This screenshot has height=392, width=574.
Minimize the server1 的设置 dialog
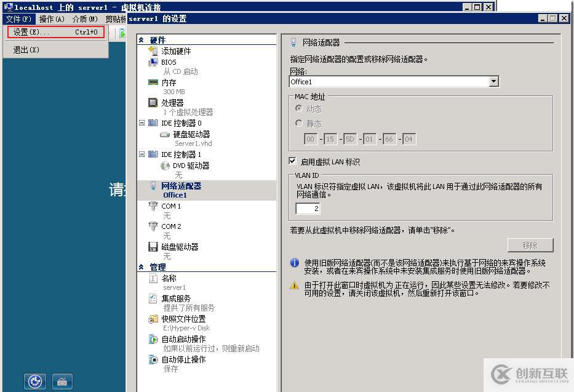543,18
